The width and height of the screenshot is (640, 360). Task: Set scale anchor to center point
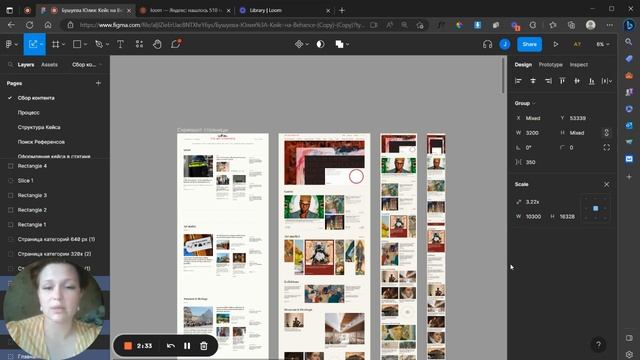pyautogui.click(x=596, y=209)
